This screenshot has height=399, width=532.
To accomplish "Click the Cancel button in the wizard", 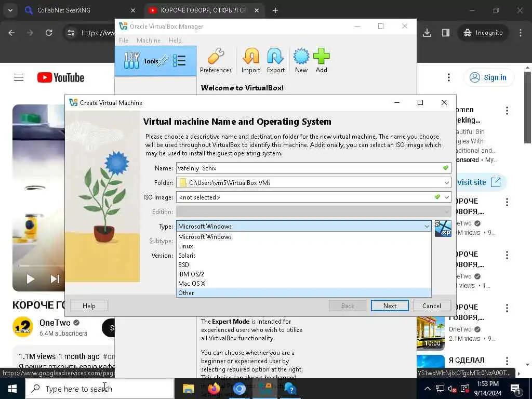I will [432, 305].
